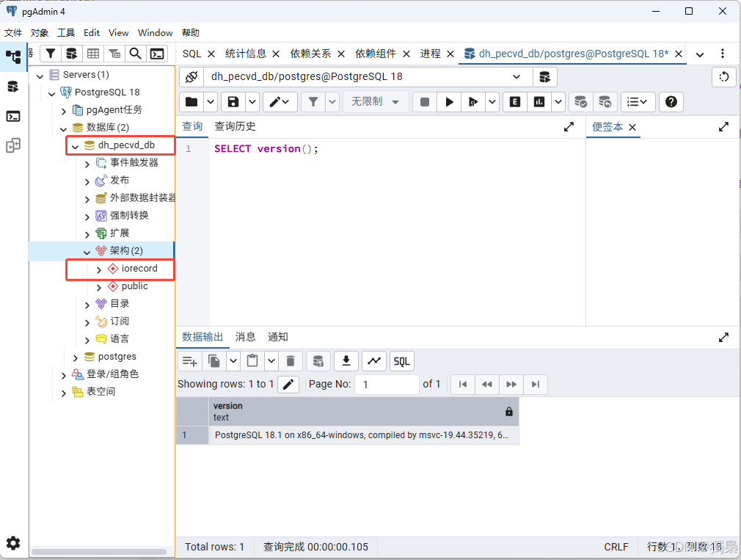Edit showing rows range pencil button

click(x=288, y=384)
